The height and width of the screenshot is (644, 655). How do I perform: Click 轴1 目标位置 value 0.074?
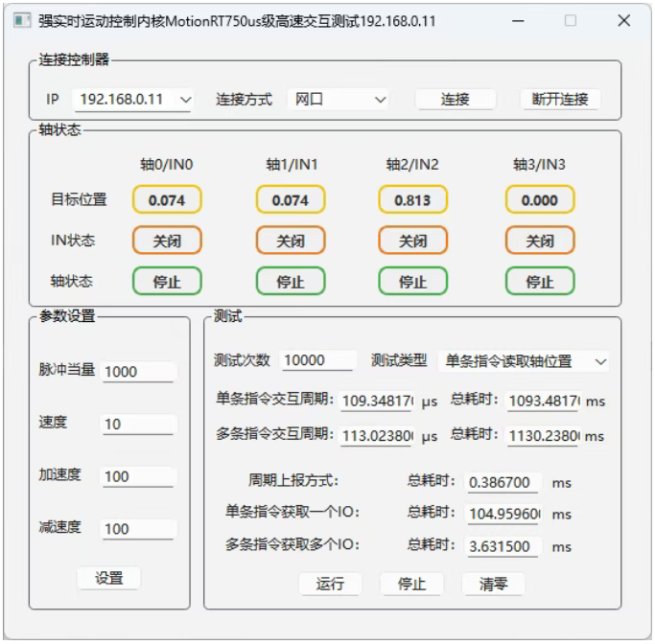291,200
